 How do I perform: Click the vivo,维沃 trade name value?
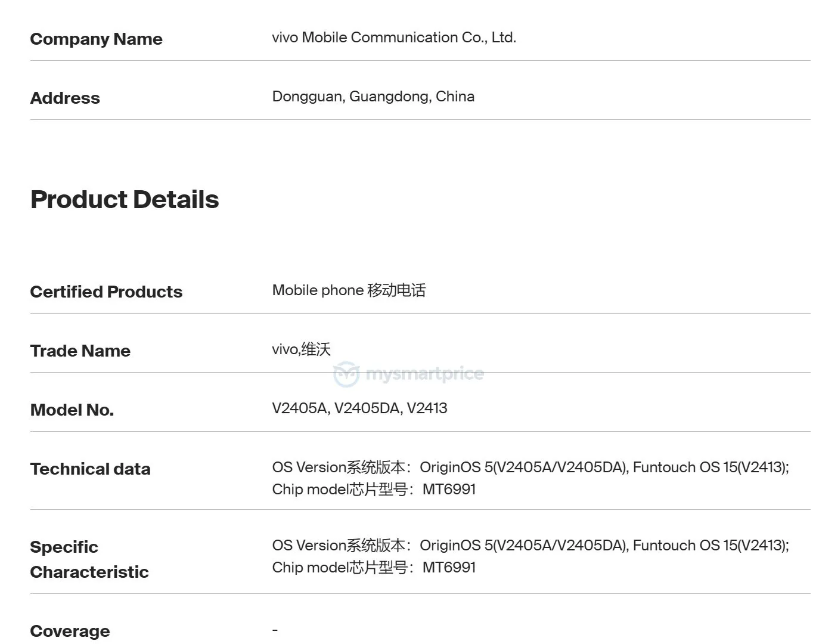[301, 349]
